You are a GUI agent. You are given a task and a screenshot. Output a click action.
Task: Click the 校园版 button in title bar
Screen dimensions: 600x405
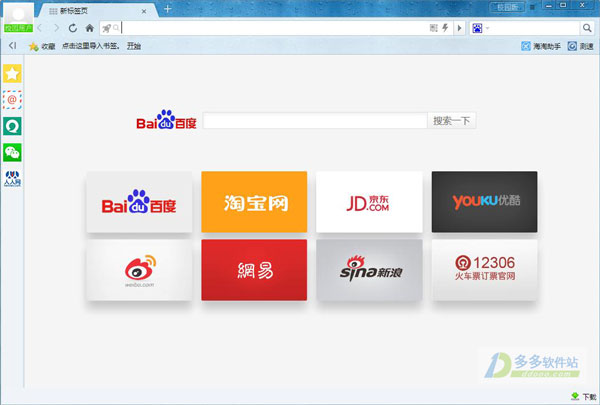(507, 7)
